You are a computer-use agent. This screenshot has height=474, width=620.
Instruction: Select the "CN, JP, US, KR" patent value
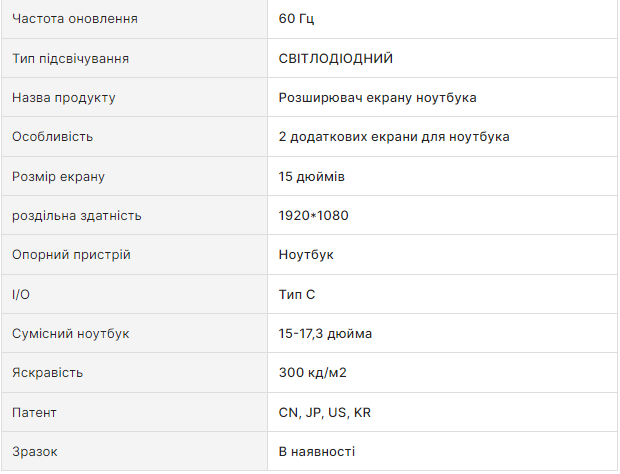[325, 413]
